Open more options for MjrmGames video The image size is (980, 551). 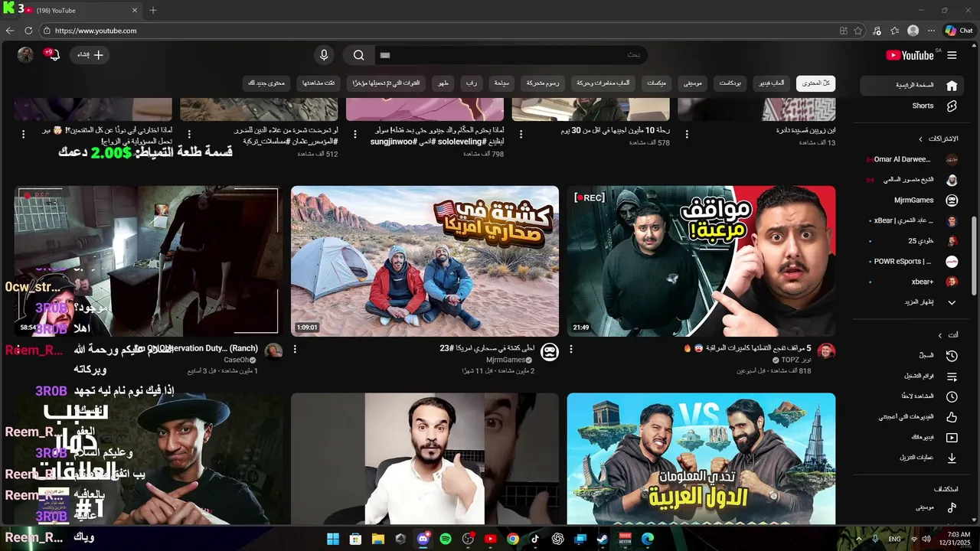pos(295,349)
